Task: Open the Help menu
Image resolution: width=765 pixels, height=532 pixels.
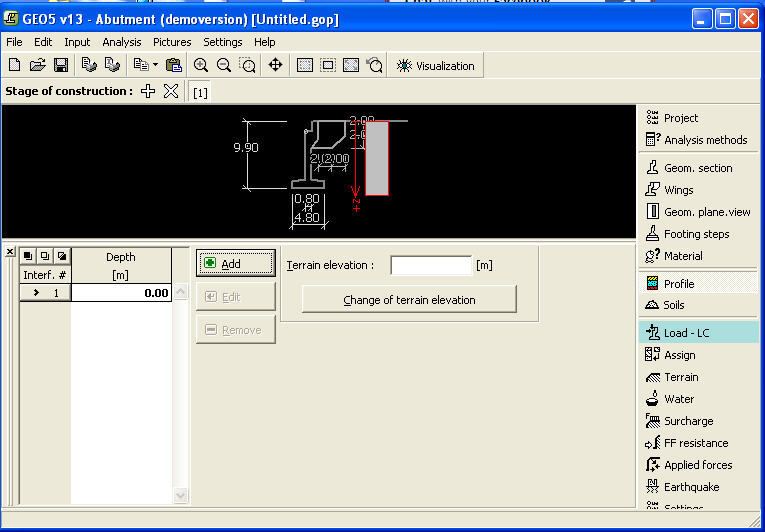Action: (264, 42)
